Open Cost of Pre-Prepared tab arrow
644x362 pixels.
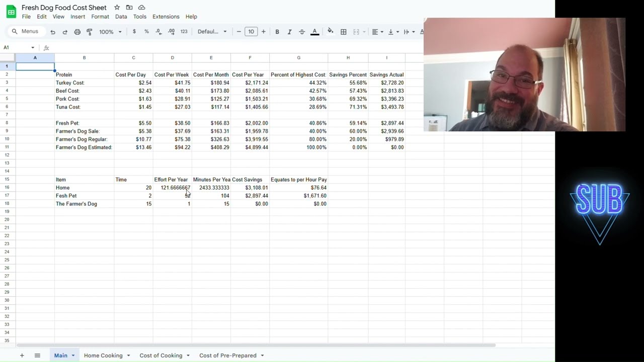262,355
